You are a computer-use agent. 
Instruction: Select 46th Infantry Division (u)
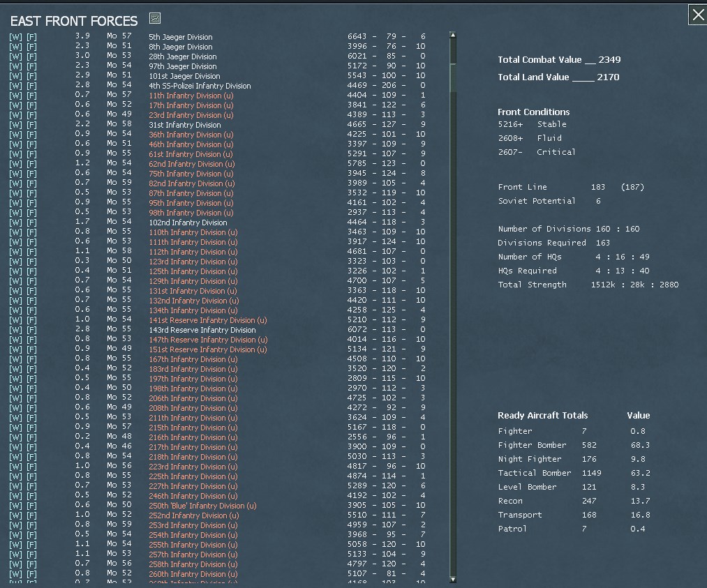click(x=191, y=144)
